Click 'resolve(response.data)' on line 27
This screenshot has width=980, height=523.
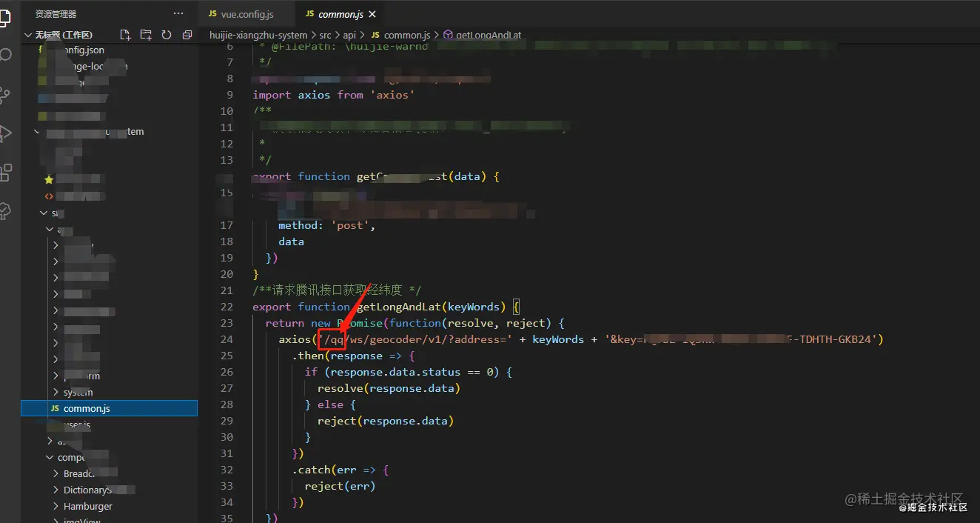(389, 388)
